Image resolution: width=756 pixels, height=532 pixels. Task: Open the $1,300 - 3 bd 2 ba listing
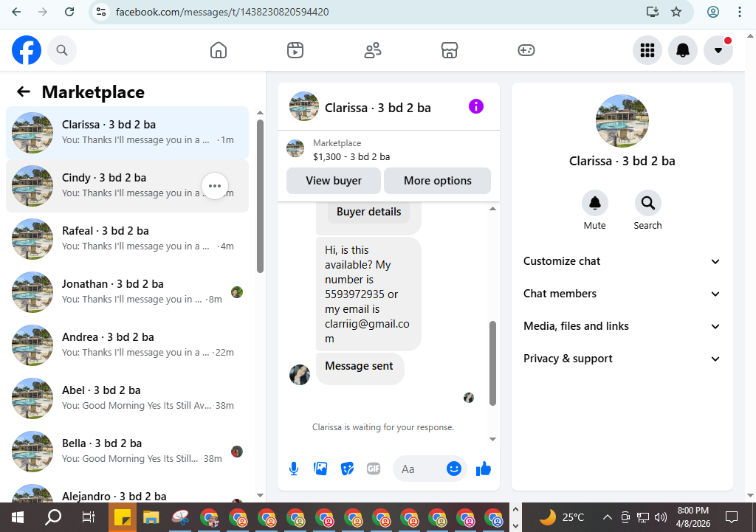(x=351, y=157)
